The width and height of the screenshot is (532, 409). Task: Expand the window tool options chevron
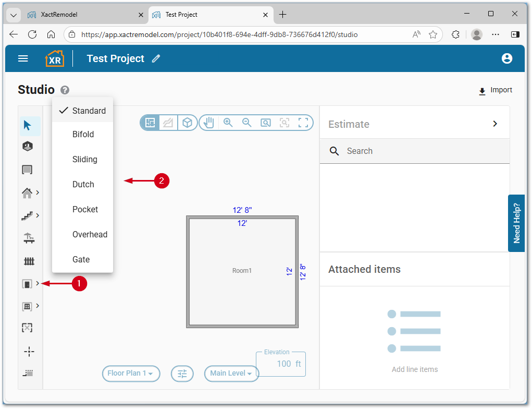tap(38, 306)
